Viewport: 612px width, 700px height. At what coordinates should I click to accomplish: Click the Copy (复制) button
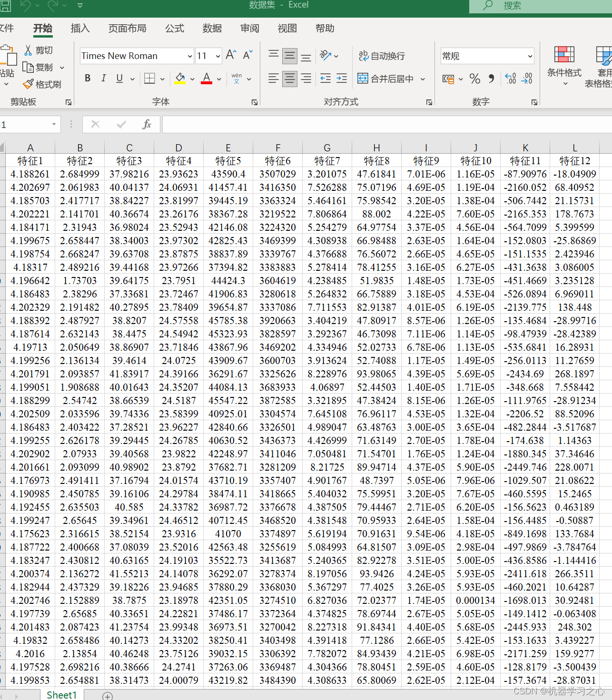pyautogui.click(x=39, y=67)
